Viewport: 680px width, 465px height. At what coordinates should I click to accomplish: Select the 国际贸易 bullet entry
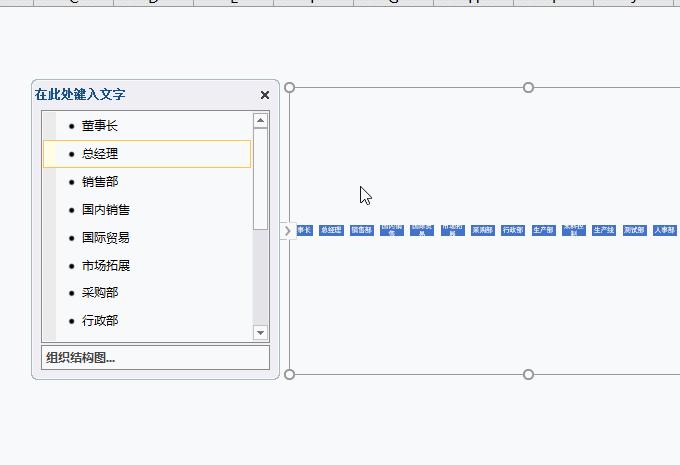click(x=147, y=237)
